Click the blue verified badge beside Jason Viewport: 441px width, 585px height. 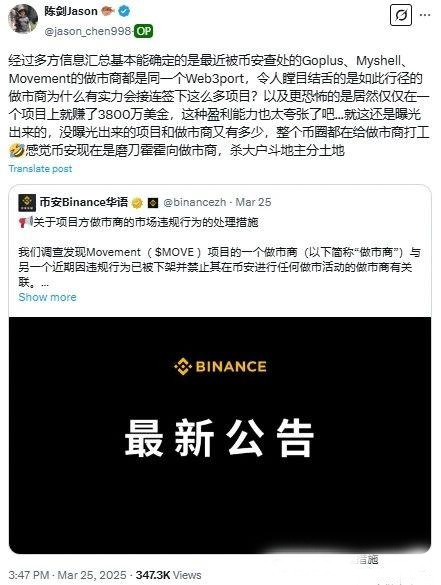[124, 11]
